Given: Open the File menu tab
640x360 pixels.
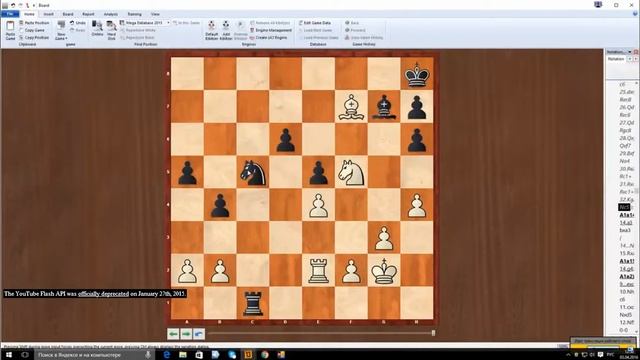Looking at the screenshot, I should [10, 14].
